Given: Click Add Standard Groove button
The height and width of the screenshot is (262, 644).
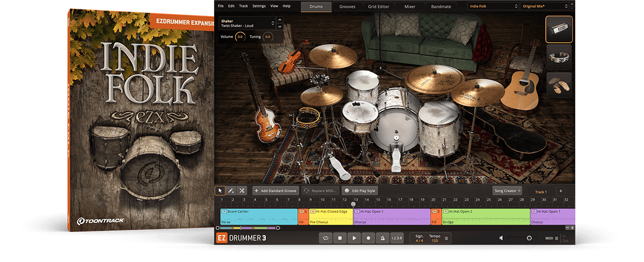Looking at the screenshot, I should (275, 191).
